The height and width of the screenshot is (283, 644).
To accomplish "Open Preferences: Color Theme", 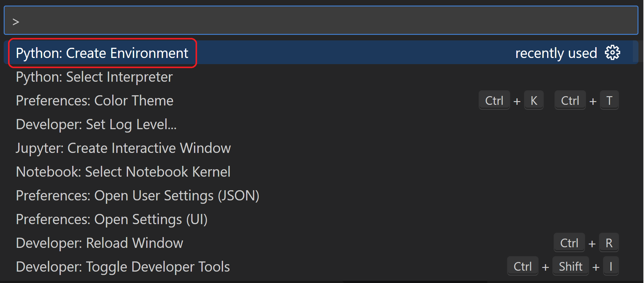I will [94, 100].
